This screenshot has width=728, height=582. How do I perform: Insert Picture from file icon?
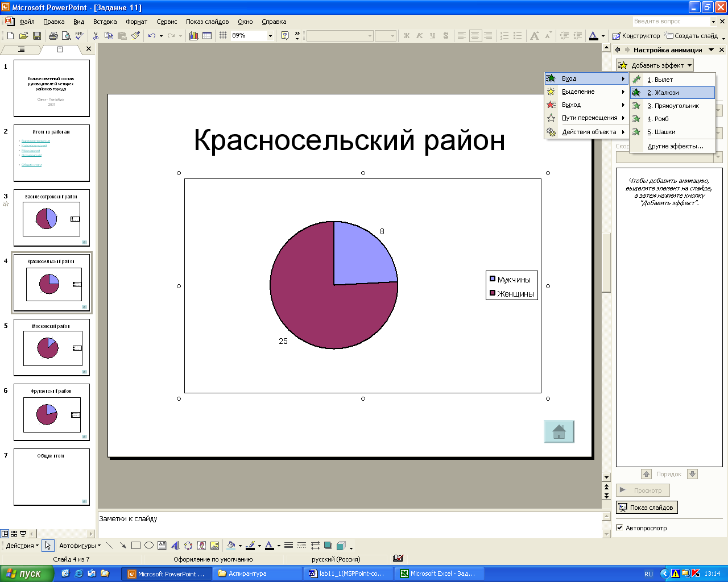click(214, 546)
